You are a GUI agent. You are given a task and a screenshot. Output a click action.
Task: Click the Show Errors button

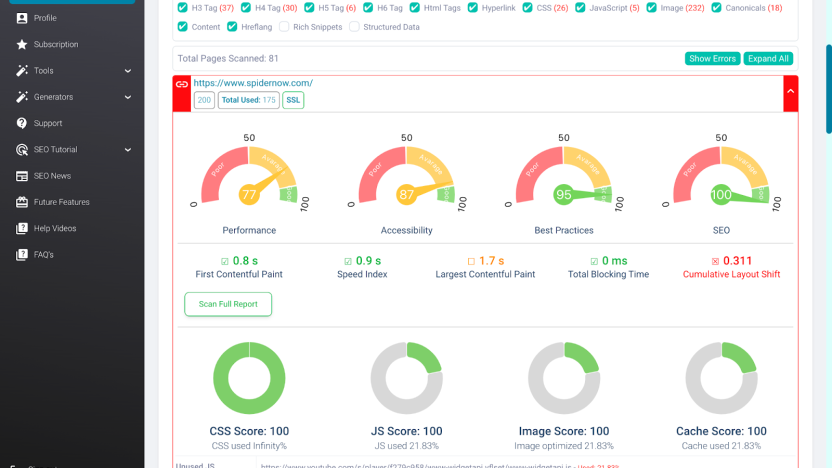coord(712,58)
